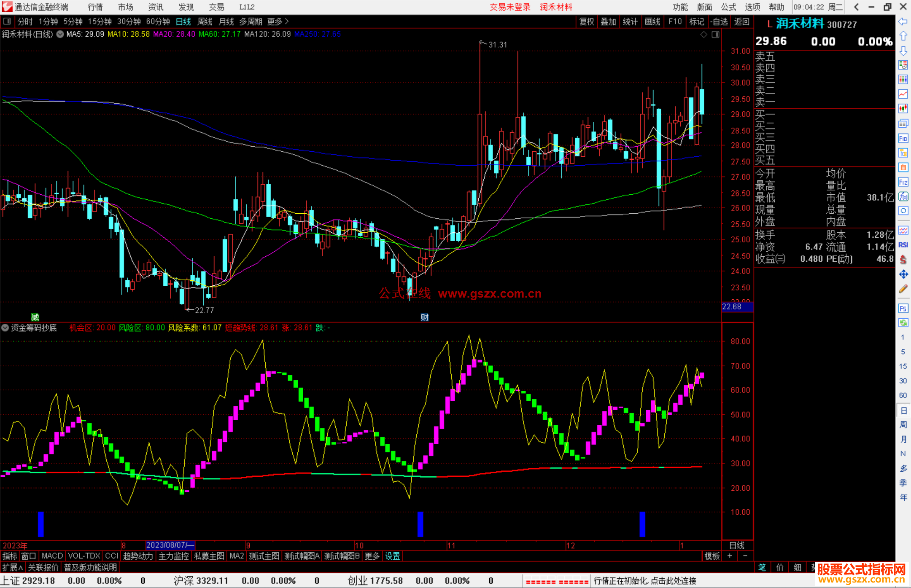Expand the 扩展 panel at bottom left
This screenshot has height=588, width=911.
(12, 567)
